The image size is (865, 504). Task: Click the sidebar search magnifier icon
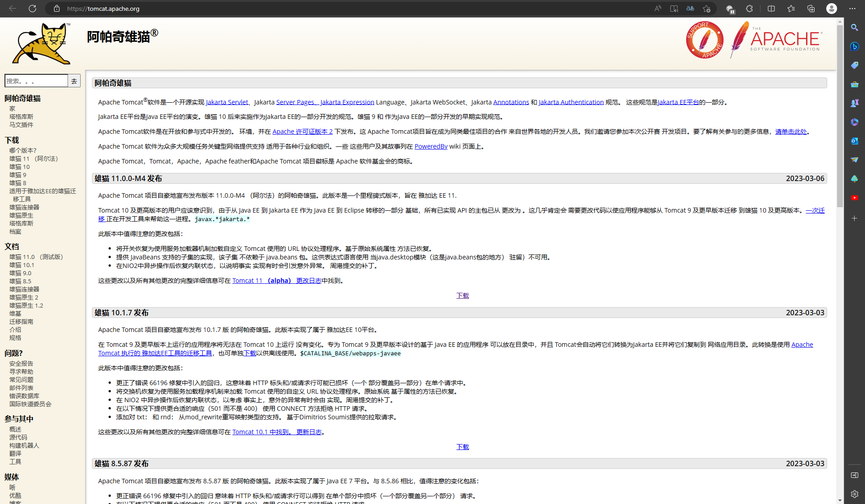pos(854,27)
